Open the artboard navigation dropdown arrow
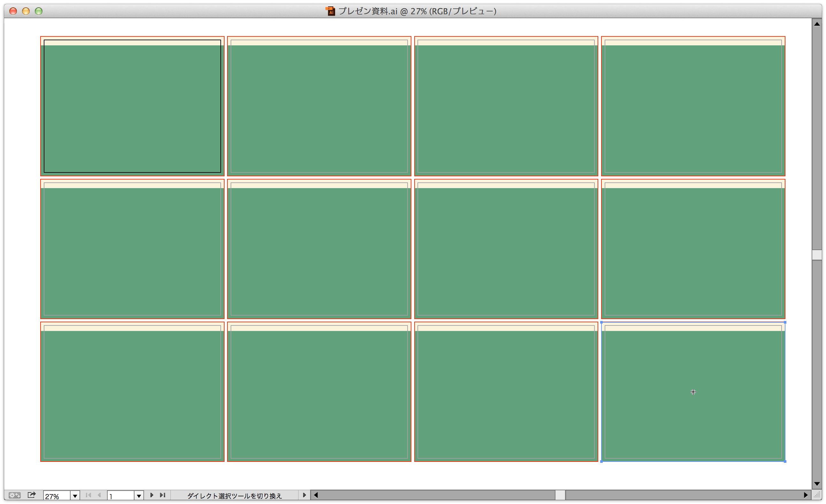826x504 pixels. (x=139, y=496)
